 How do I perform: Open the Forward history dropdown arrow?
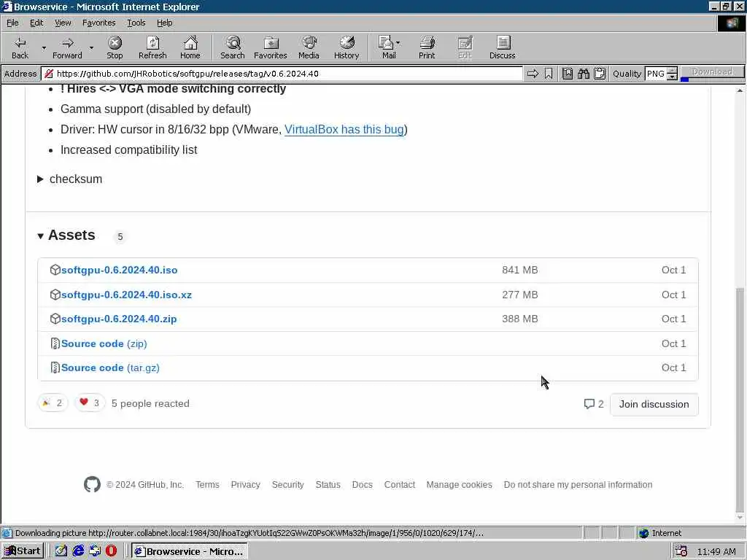coord(91,47)
